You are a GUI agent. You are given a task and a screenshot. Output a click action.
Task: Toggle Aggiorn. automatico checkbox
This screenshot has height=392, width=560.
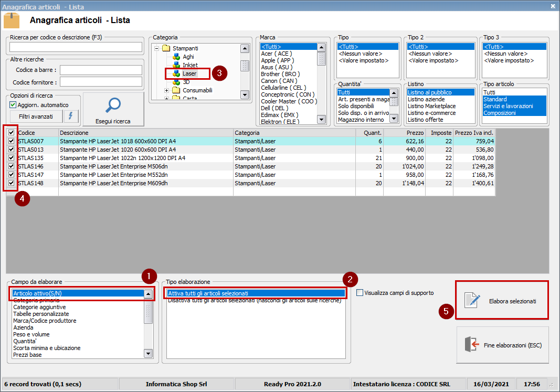pyautogui.click(x=13, y=104)
